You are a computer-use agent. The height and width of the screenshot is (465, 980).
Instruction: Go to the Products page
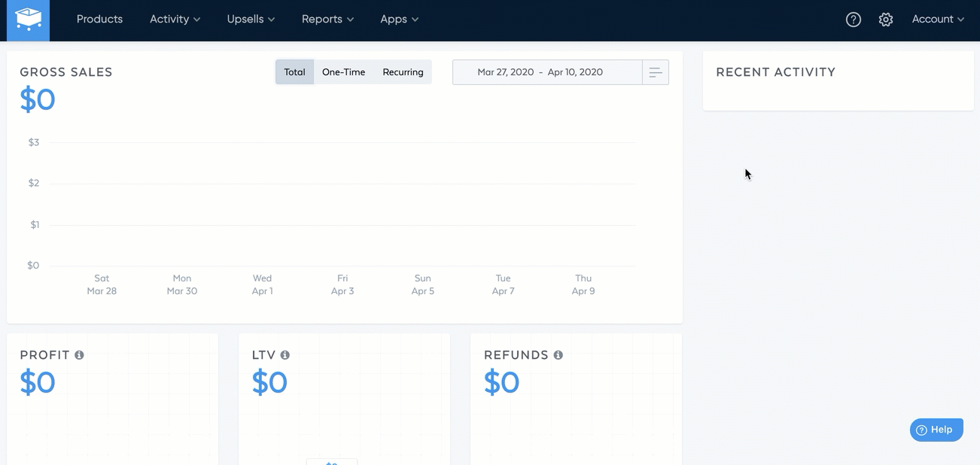99,20
